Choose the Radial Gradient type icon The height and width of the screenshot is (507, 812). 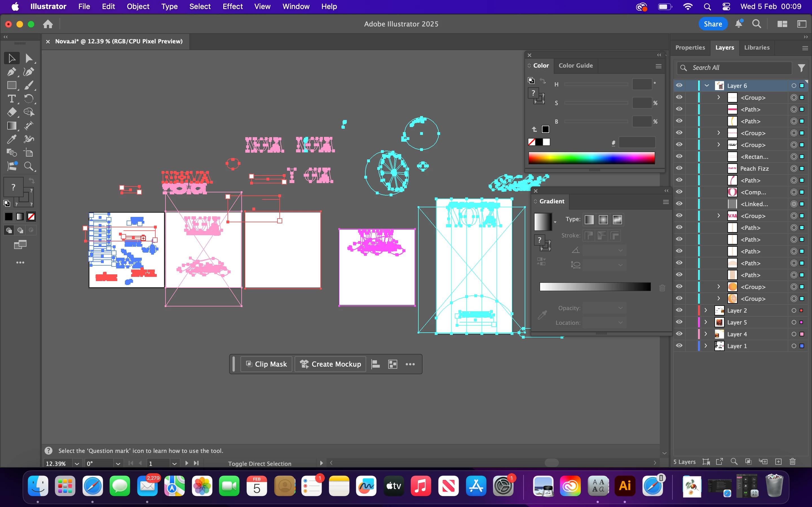603,220
